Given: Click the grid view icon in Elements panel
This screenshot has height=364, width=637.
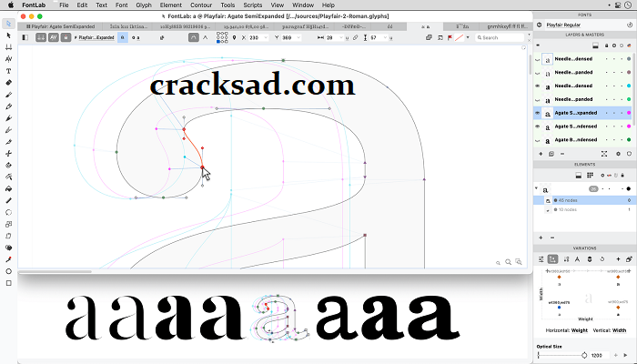Looking at the screenshot, I should [590, 175].
